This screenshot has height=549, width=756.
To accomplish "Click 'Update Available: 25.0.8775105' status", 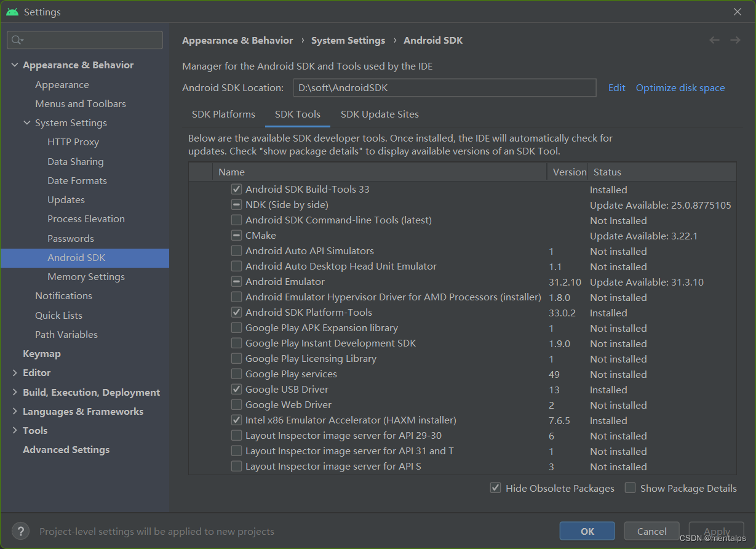I will 661,205.
